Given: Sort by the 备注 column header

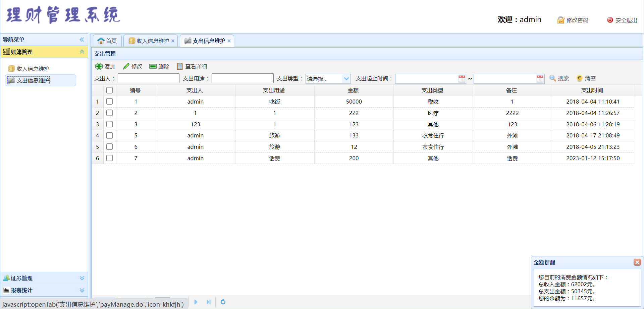Looking at the screenshot, I should (x=512, y=90).
